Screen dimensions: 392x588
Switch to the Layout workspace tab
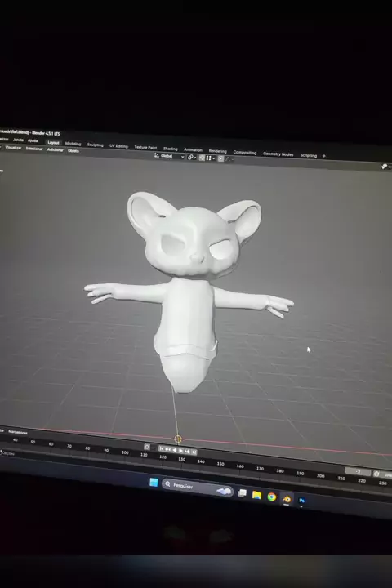pyautogui.click(x=53, y=142)
